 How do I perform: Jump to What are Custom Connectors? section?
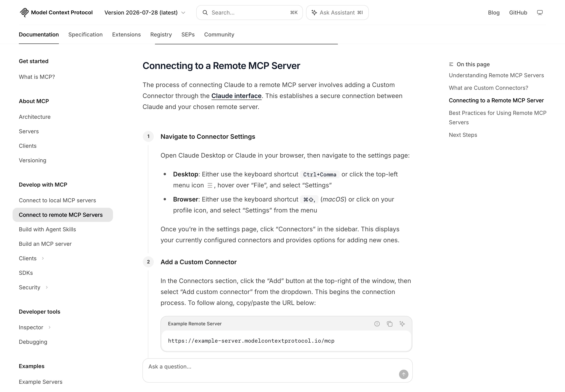[x=488, y=88]
